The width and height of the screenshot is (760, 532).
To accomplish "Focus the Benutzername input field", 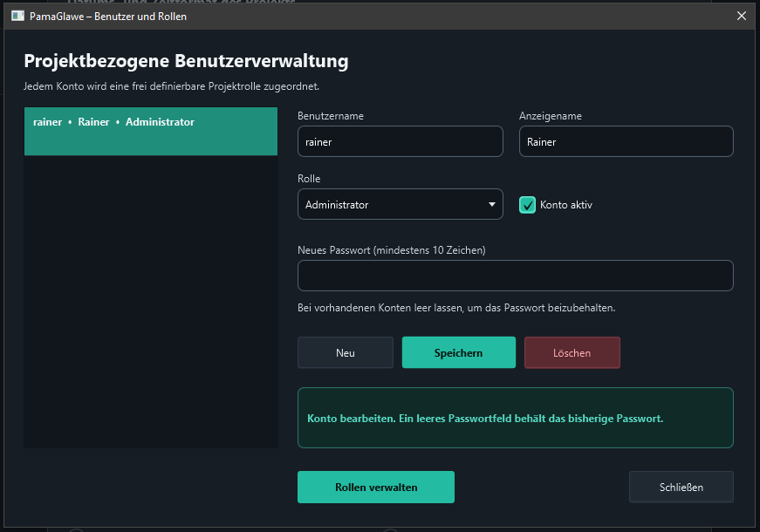I will pos(401,141).
